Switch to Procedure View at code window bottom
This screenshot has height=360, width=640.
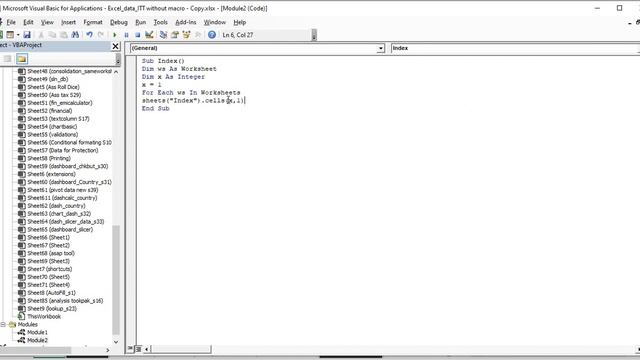(131, 349)
